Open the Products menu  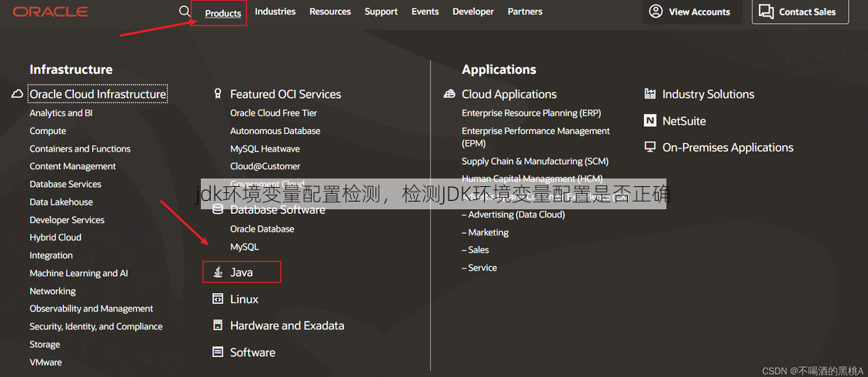pos(223,13)
